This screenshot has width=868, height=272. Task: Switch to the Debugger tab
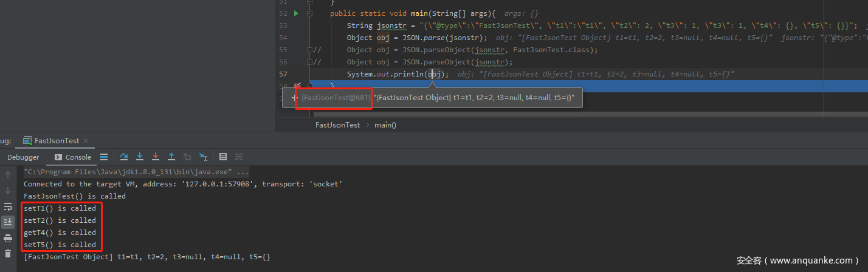coord(23,157)
